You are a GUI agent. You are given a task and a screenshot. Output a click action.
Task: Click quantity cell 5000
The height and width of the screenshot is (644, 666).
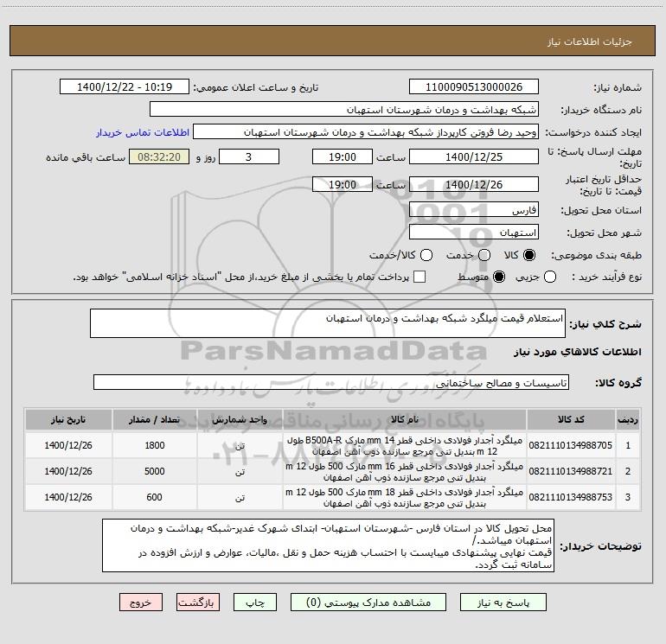[155, 471]
